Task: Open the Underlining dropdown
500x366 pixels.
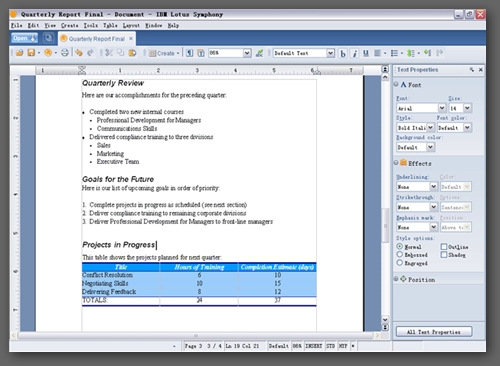Action: pos(434,187)
